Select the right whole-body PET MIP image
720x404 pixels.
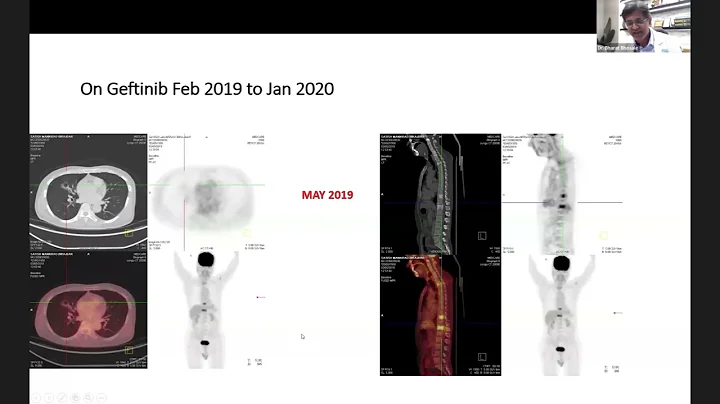[x=562, y=315]
